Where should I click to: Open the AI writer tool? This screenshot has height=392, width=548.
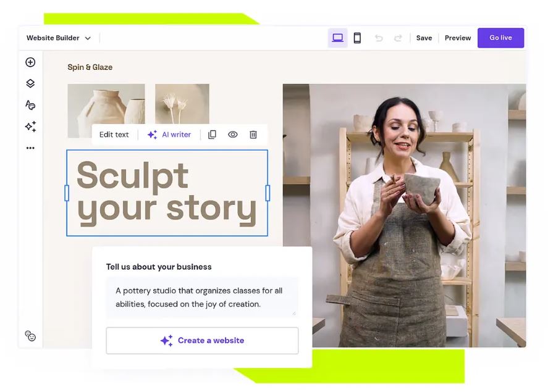tap(169, 135)
